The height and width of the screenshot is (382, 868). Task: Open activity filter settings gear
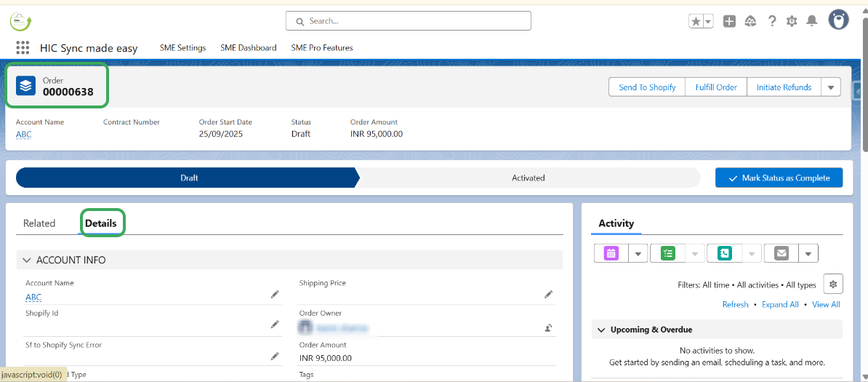click(833, 284)
